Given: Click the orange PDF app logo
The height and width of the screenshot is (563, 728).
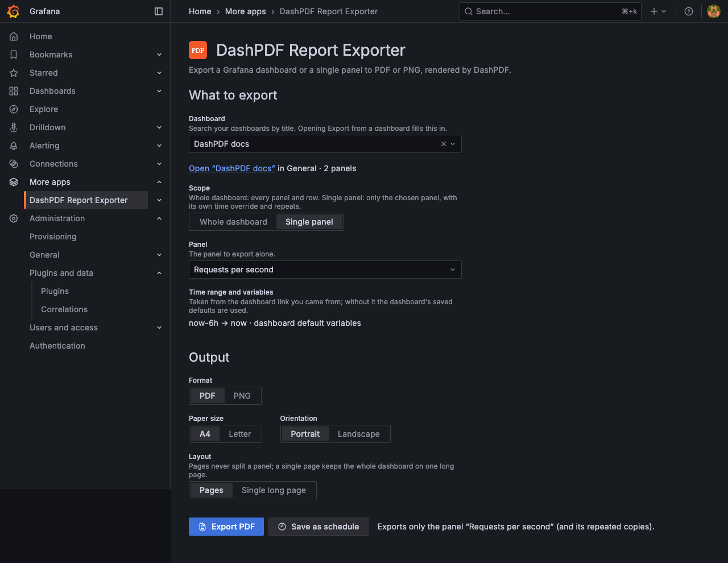Looking at the screenshot, I should (x=198, y=50).
